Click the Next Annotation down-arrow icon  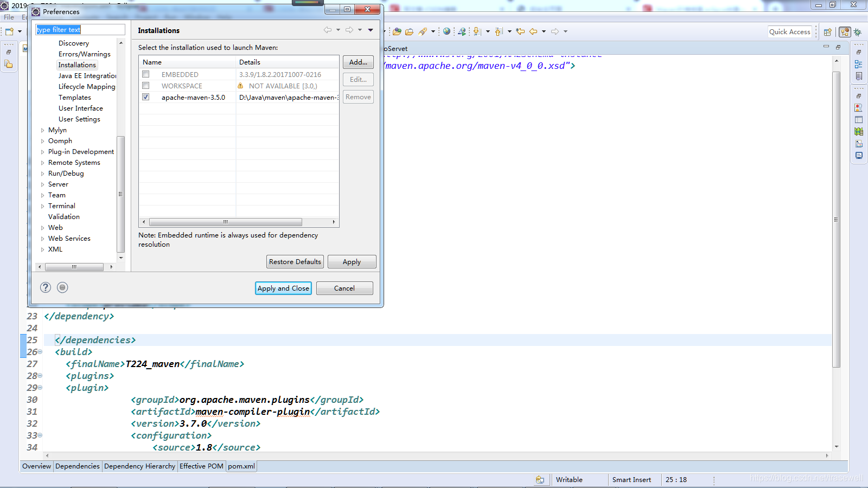click(x=477, y=31)
